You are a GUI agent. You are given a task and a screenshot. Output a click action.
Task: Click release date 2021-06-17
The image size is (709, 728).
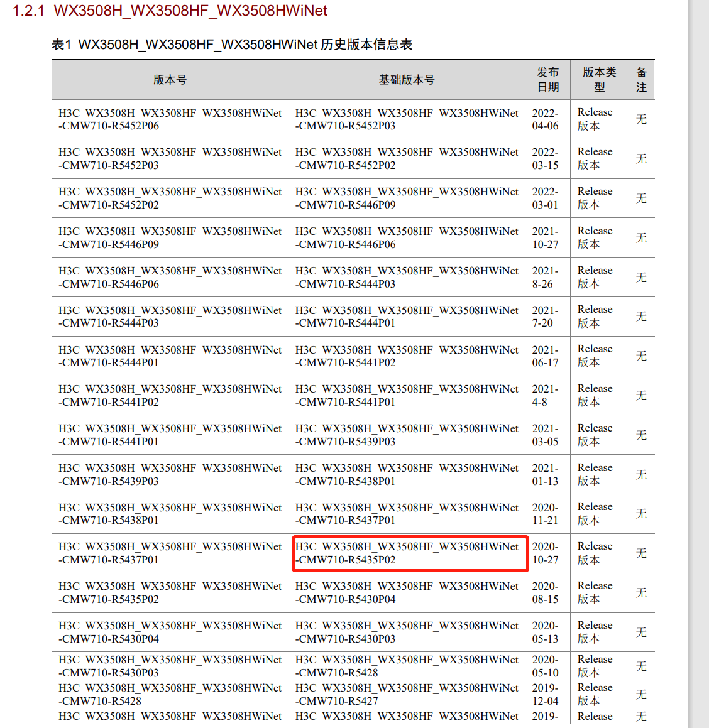tap(546, 356)
